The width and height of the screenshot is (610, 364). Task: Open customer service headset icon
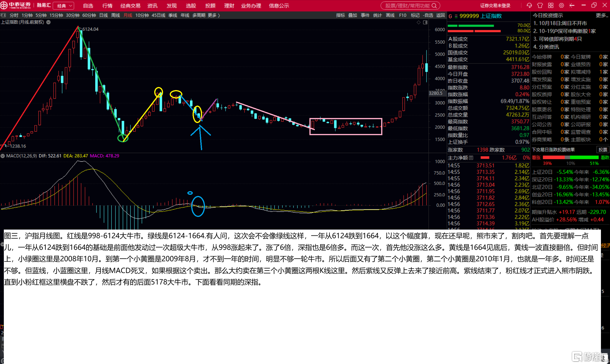[x=529, y=5]
